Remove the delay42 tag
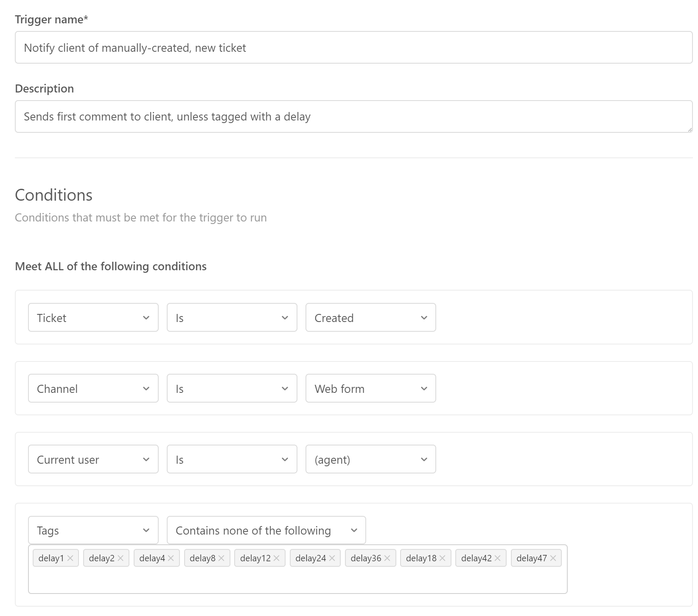698x616 pixels. coord(497,558)
